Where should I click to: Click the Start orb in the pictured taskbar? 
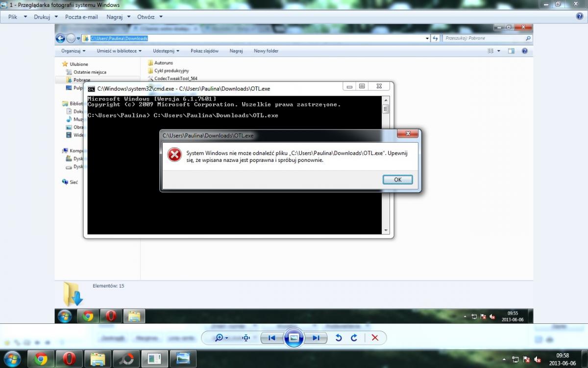coord(64,316)
